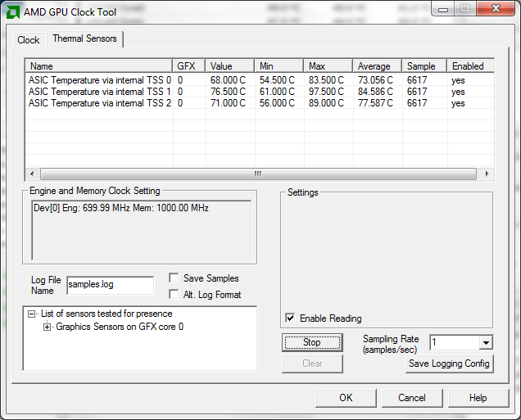Click the horizontal scrollbar thumb in sensor list
The image size is (521, 420).
click(x=258, y=174)
